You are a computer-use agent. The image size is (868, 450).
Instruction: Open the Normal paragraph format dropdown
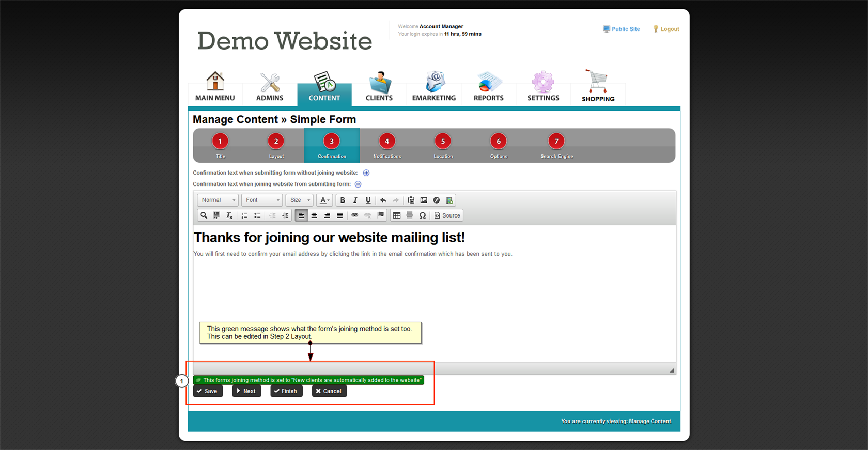coord(218,200)
